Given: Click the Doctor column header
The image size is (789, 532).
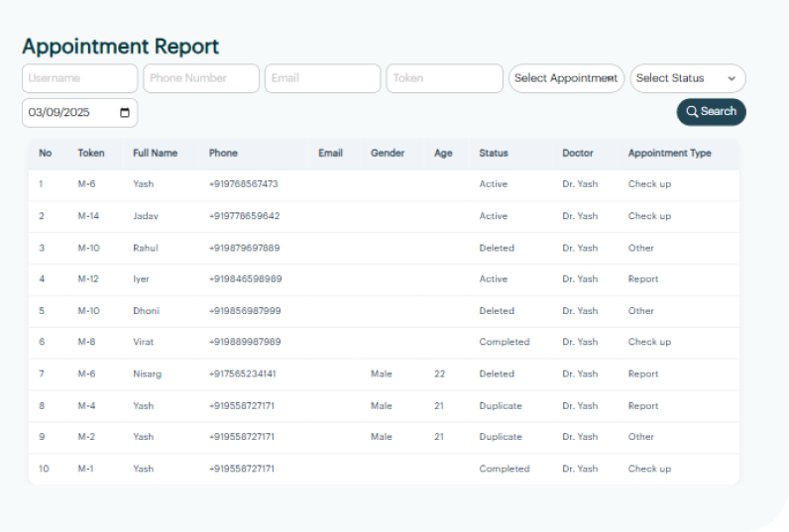Looking at the screenshot, I should pos(578,154).
